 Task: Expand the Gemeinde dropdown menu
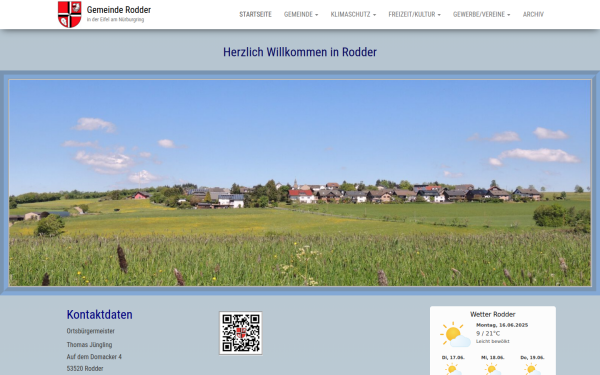point(301,14)
